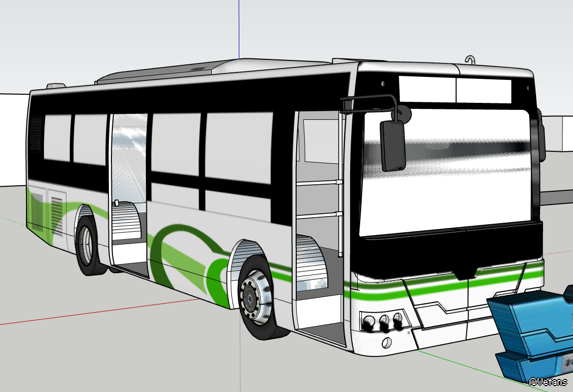This screenshot has height=392, width=573.
Task: Select the headlight cluster on the front bumper
Action: coord(385,322)
